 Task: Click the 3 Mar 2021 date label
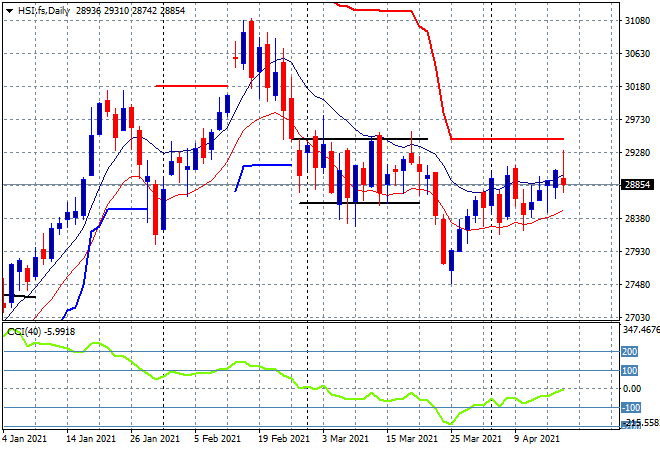pyautogui.click(x=346, y=439)
